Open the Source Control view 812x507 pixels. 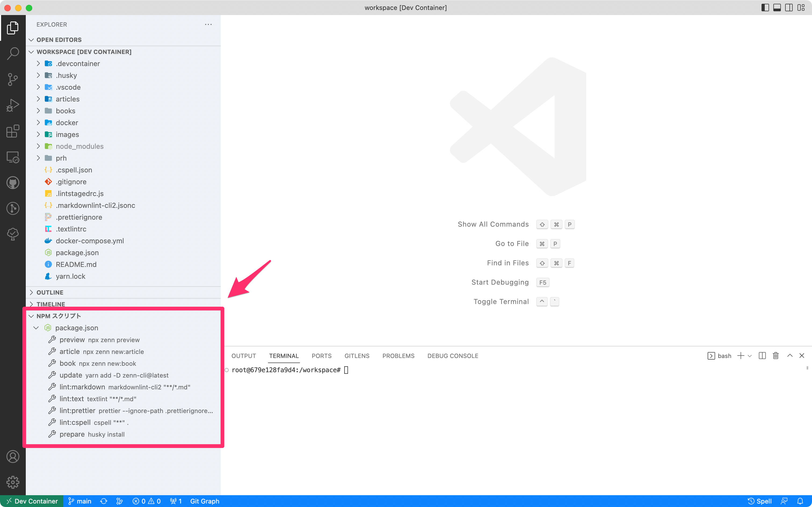(13, 79)
